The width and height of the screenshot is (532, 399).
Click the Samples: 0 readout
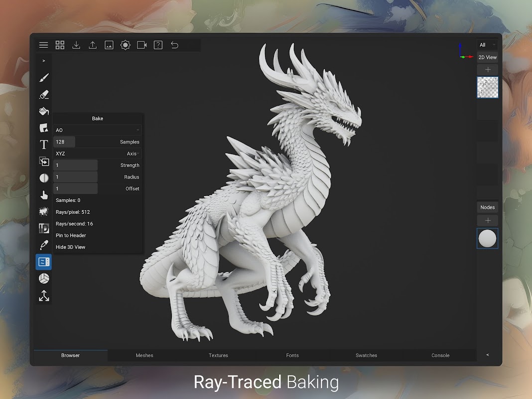[x=68, y=200]
